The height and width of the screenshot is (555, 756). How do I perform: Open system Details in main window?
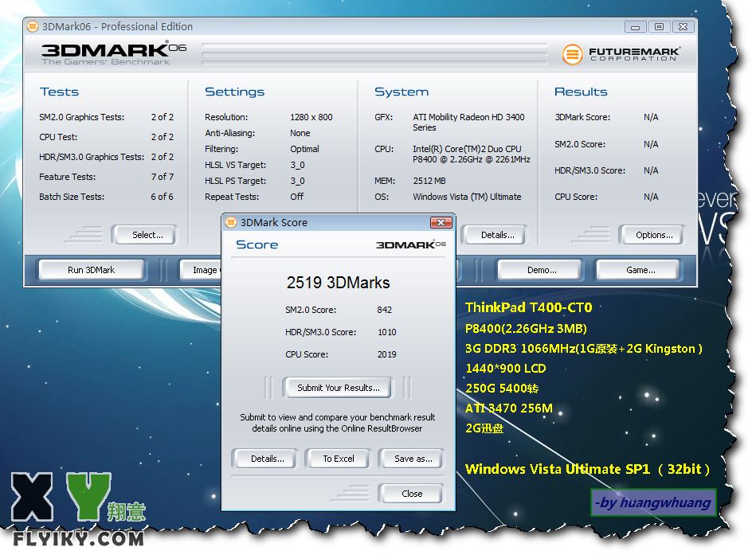click(x=494, y=235)
